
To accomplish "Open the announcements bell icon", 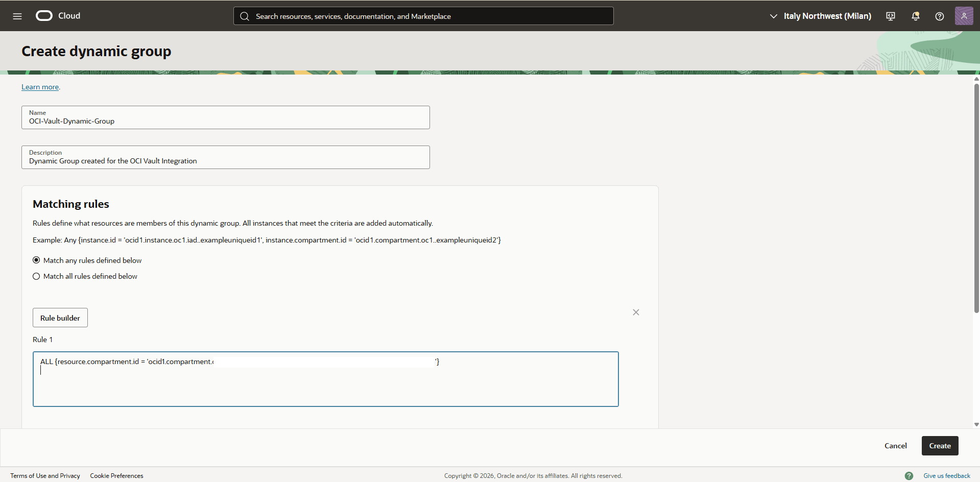I will 915,16.
